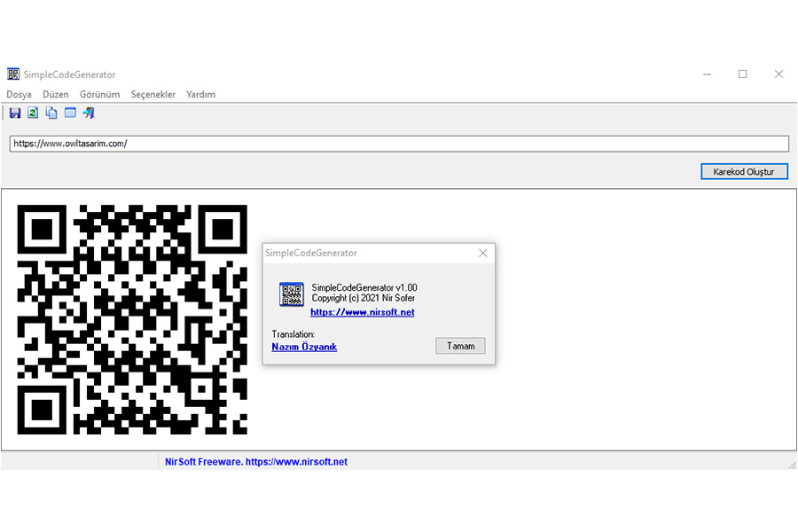The width and height of the screenshot is (798, 532).
Task: Open the Düzen menu
Action: click(x=56, y=94)
